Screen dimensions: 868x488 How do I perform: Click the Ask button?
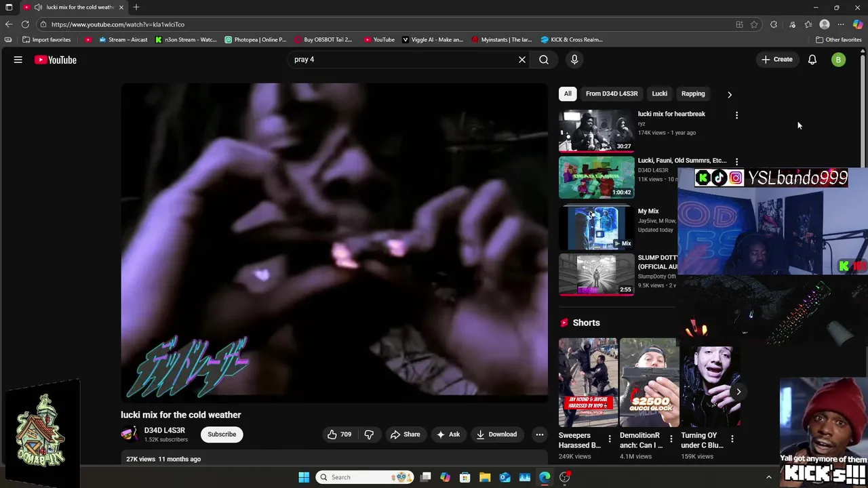[448, 434]
